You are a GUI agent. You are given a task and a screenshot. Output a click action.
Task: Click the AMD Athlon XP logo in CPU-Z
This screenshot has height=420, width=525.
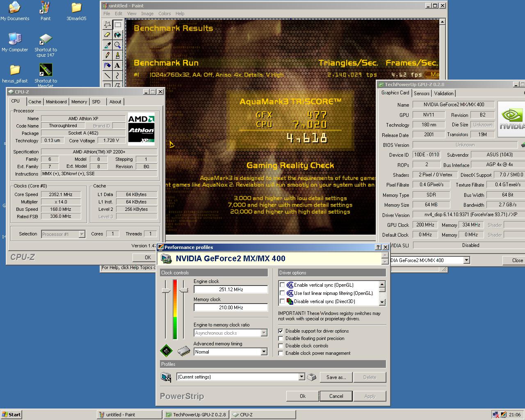coord(141,129)
